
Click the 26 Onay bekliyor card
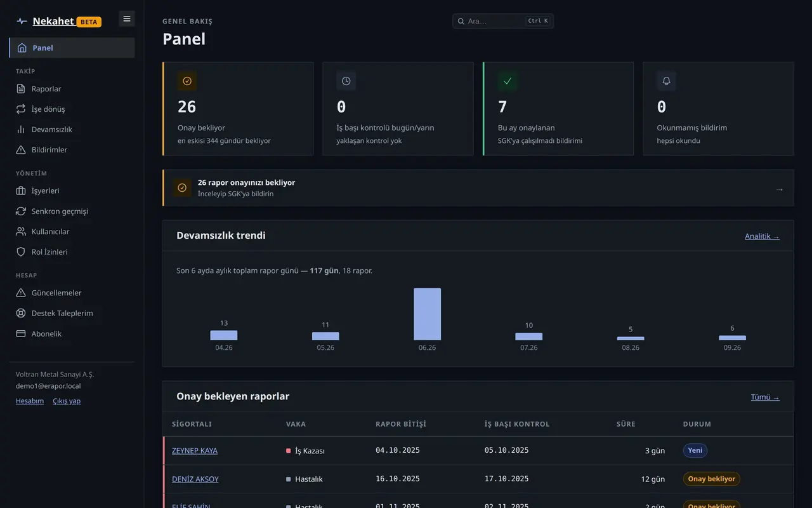coord(238,109)
